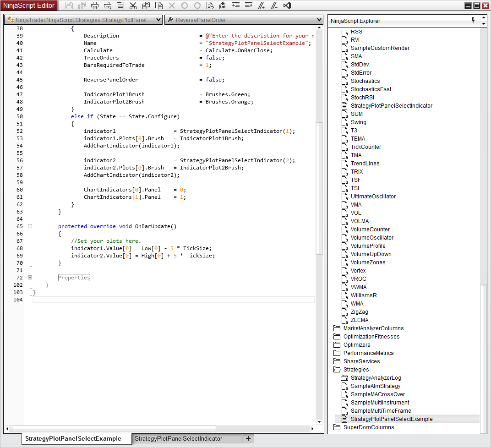491x448 pixels.
Task: Open the print preview
Action: point(108,5)
